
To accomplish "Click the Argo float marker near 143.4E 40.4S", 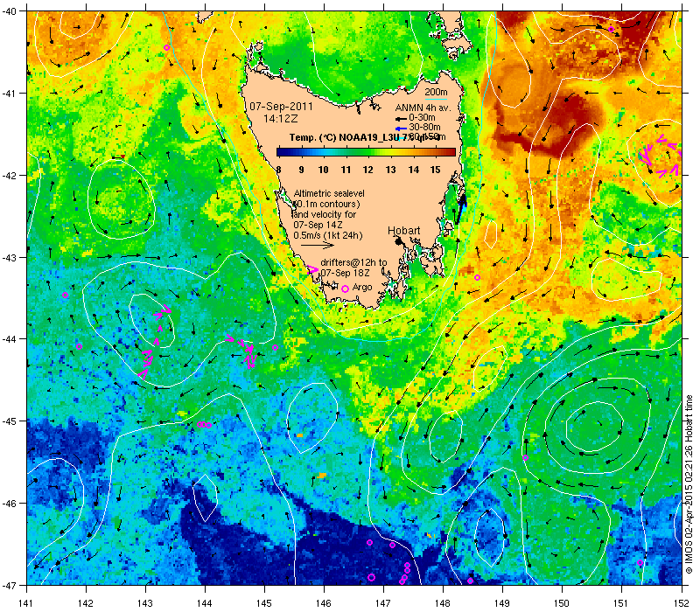I will [166, 47].
